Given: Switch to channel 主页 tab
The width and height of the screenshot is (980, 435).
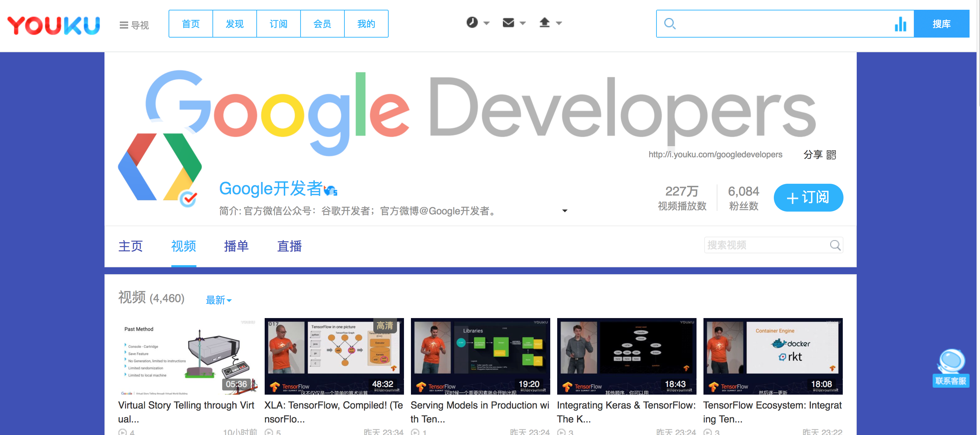Looking at the screenshot, I should (131, 246).
